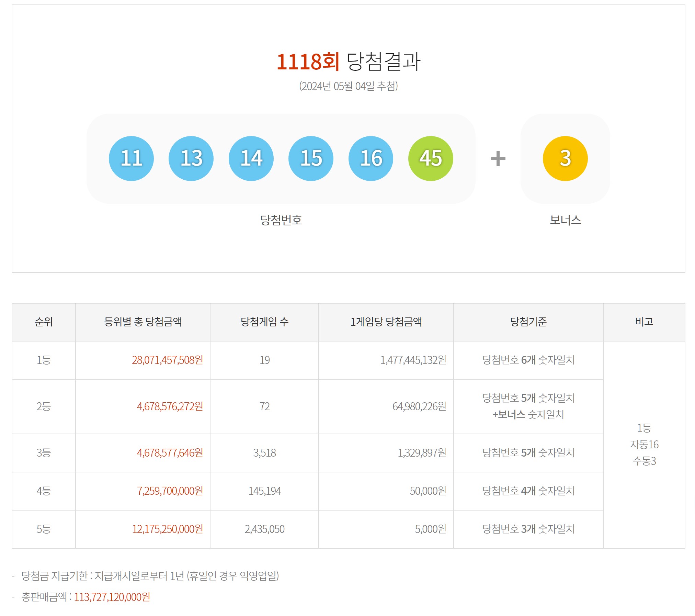
Task: Click the per-game prize 1,329,897원
Action: (x=422, y=453)
